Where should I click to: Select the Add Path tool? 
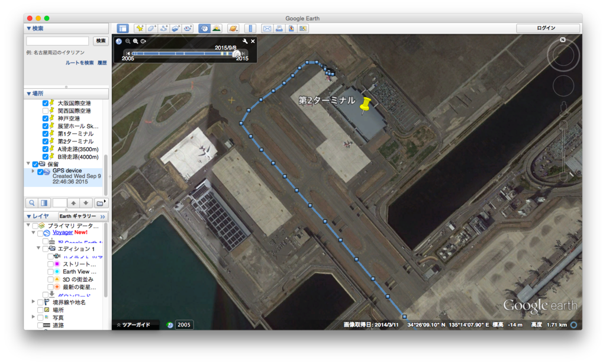pyautogui.click(x=164, y=28)
